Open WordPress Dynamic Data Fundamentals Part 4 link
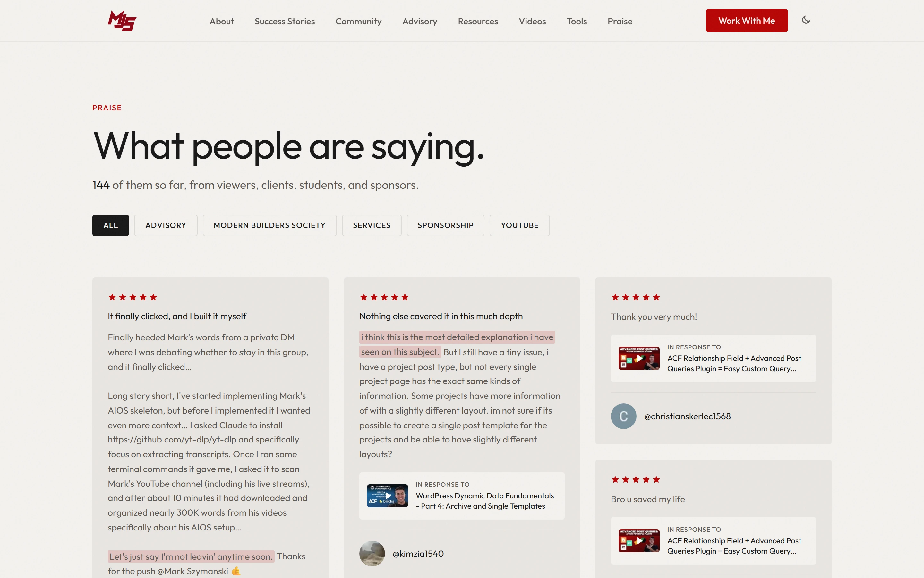The height and width of the screenshot is (578, 924). pos(484,501)
